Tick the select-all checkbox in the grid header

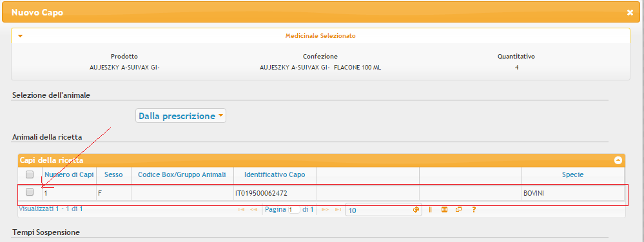[30, 174]
